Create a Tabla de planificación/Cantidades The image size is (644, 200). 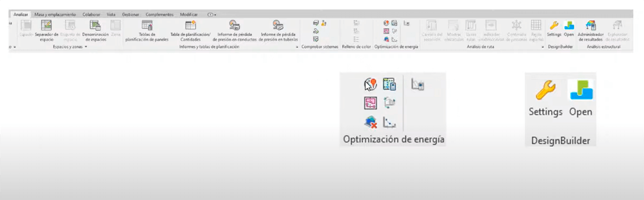(x=190, y=30)
